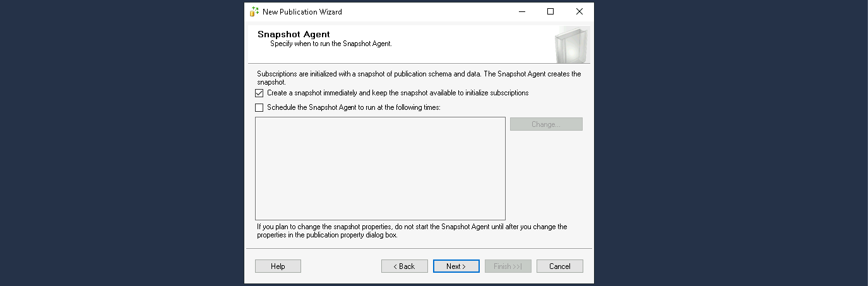
Task: Open Help for this wizard page
Action: 278,266
